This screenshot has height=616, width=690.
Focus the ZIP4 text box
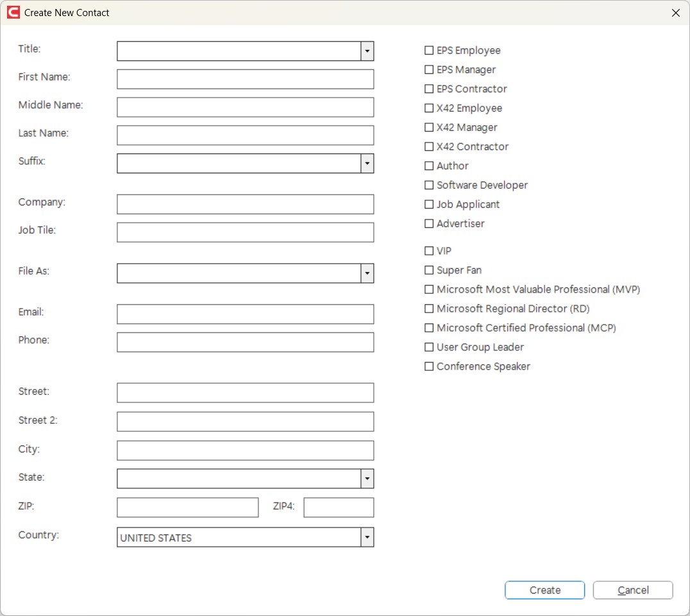(x=339, y=508)
